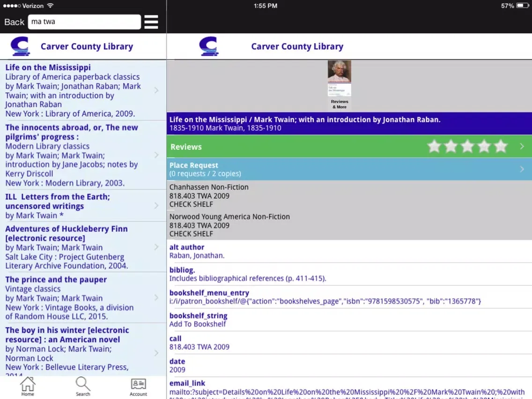Image resolution: width=532 pixels, height=399 pixels.
Task: Click the alt author Raban, Jonathan link
Action: tap(197, 256)
